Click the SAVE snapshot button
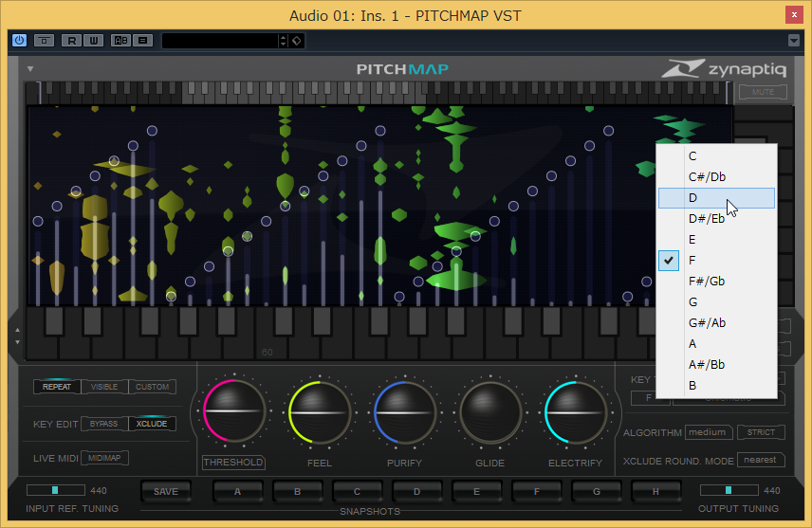812x528 pixels. (x=166, y=492)
